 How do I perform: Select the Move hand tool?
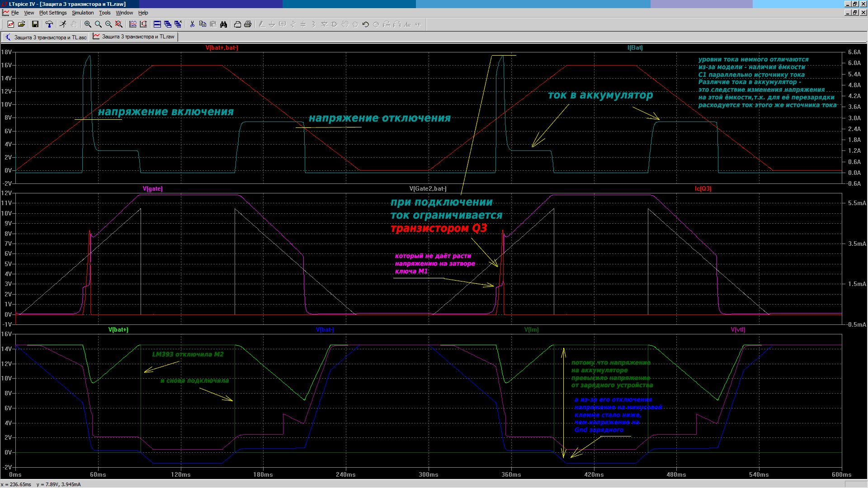345,24
